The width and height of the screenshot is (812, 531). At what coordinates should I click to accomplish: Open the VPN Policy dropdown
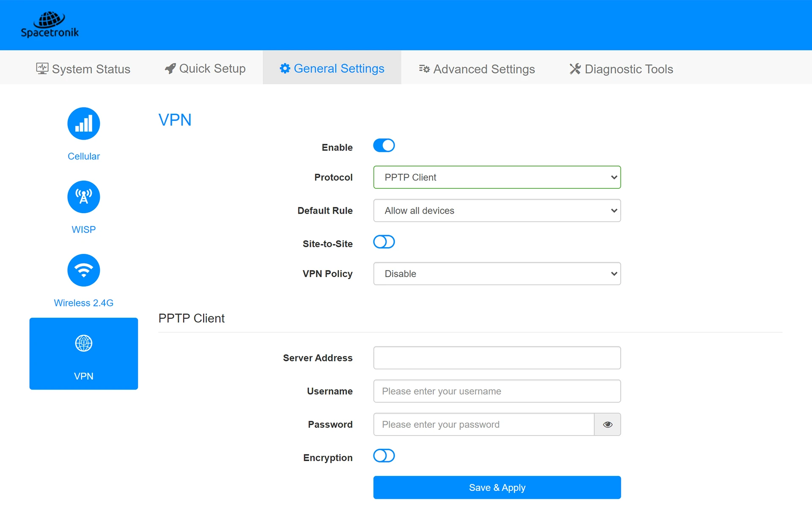point(497,274)
